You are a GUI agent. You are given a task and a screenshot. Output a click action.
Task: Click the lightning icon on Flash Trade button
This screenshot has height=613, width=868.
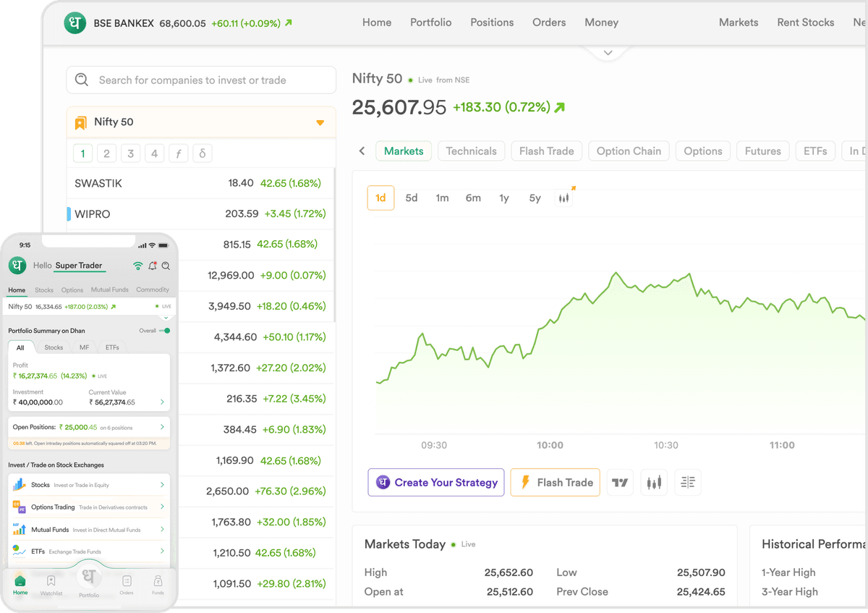coord(525,482)
